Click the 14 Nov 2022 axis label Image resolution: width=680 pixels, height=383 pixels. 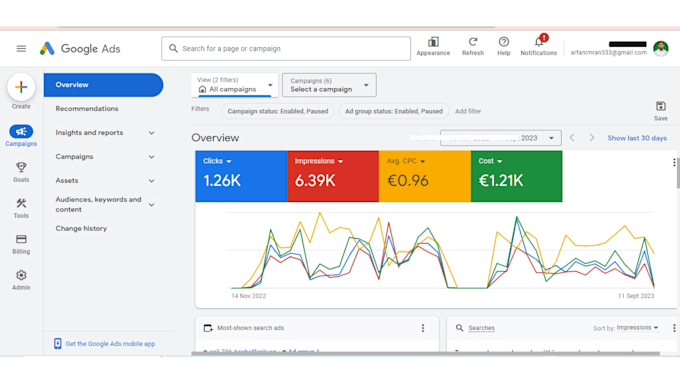(x=248, y=296)
